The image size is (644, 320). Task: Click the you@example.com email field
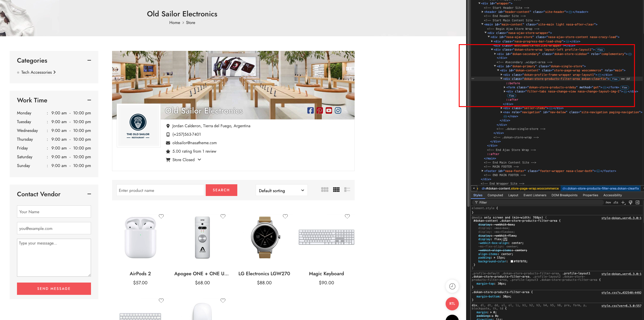(x=54, y=228)
